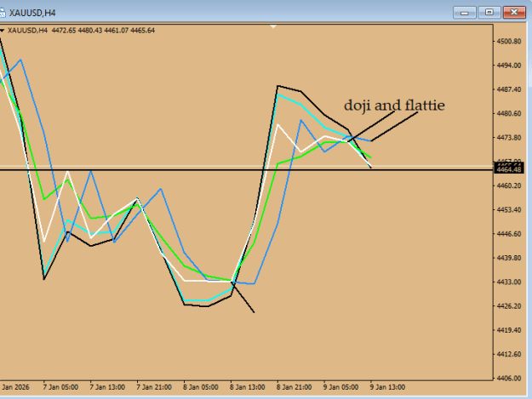Click the highlighted 4464.48 price label
The image size is (532, 399).
pyautogui.click(x=509, y=168)
